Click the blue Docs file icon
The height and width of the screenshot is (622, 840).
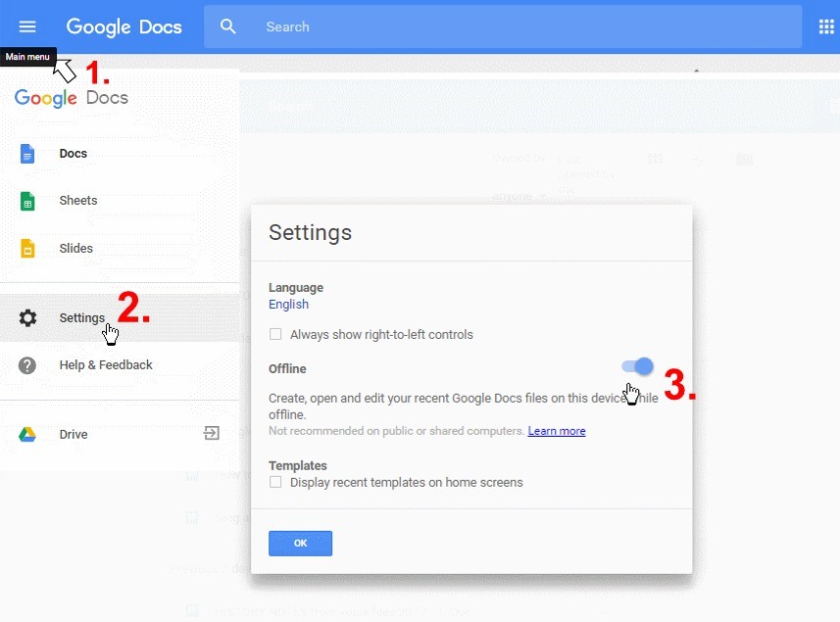27,154
